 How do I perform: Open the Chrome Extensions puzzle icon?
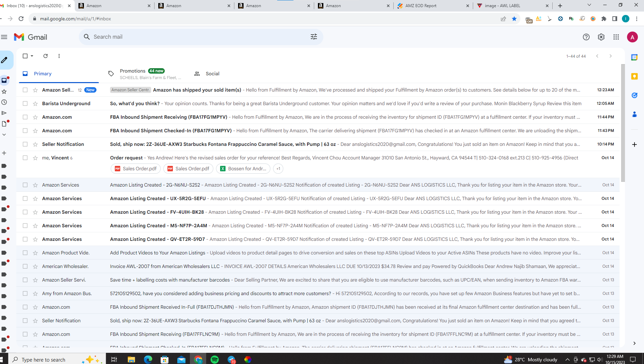pos(604,19)
